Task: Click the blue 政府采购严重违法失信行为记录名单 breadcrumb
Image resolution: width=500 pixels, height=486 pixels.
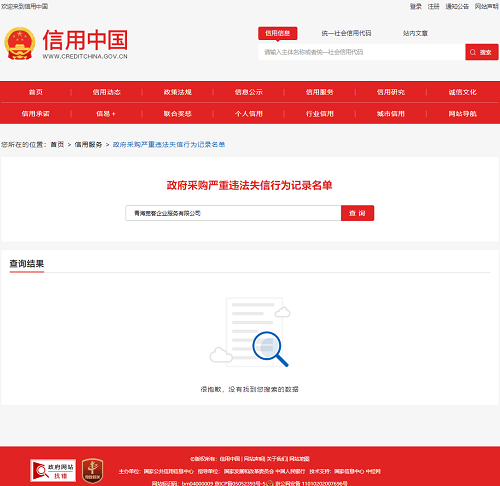Action: 169,144
